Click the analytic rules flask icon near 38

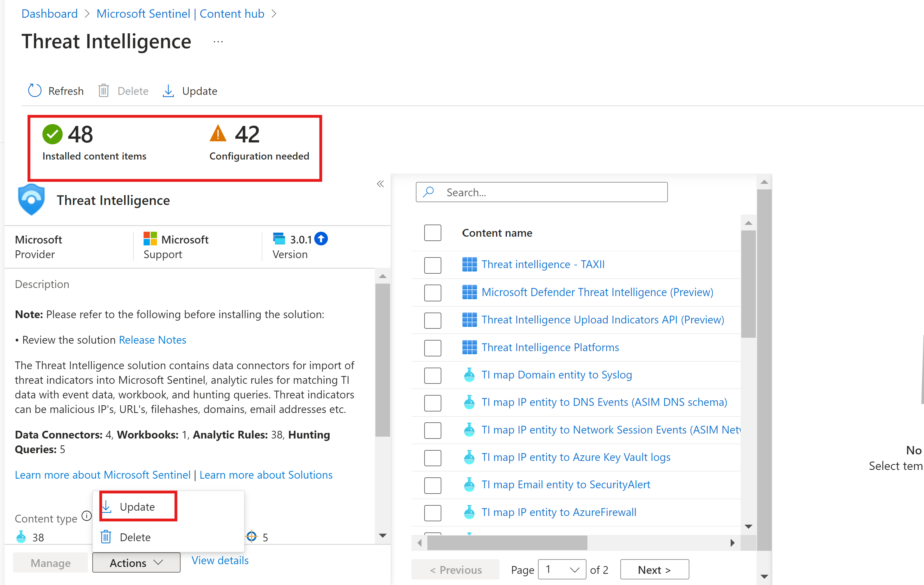point(21,537)
